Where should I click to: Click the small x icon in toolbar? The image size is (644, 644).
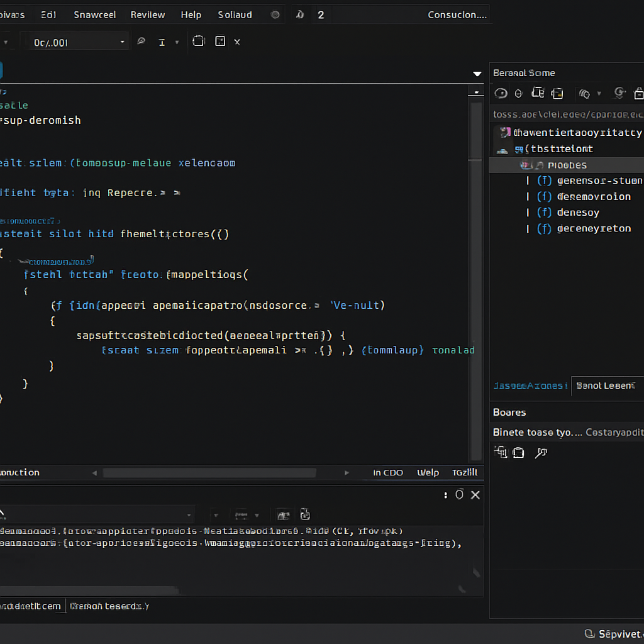click(237, 42)
